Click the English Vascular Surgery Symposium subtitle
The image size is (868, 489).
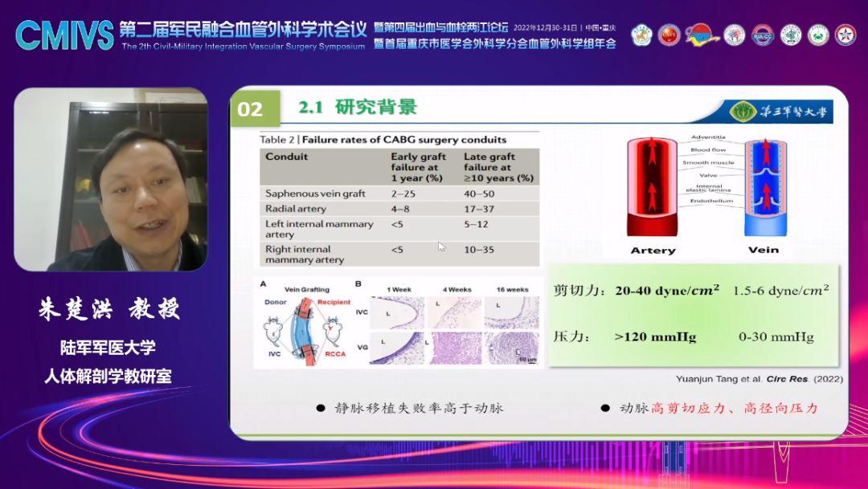tap(243, 47)
